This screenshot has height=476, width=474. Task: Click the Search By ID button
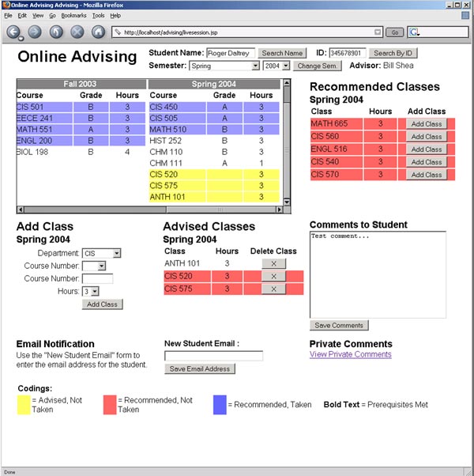click(x=393, y=53)
